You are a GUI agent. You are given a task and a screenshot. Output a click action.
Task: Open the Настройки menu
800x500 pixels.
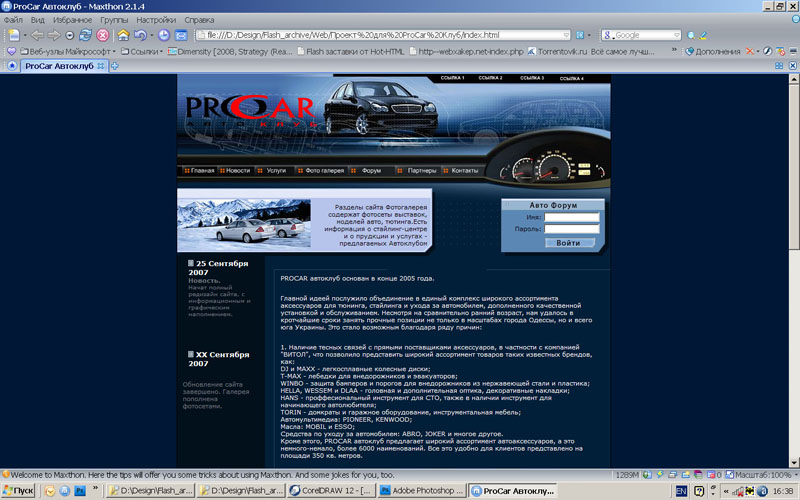click(156, 20)
